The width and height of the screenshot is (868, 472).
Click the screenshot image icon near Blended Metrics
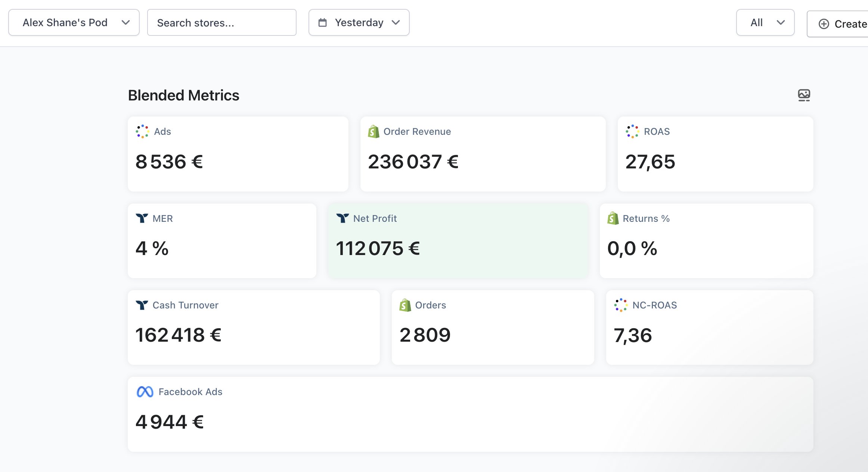[x=804, y=95]
